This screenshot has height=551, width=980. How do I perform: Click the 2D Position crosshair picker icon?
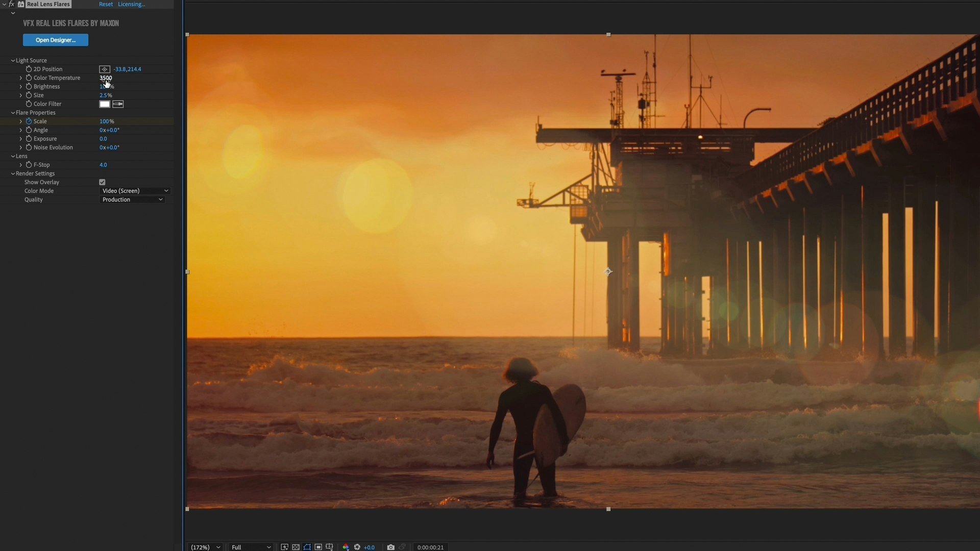point(104,69)
